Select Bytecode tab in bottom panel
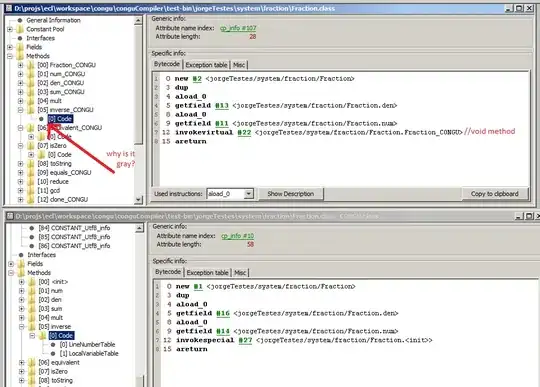 [x=168, y=272]
